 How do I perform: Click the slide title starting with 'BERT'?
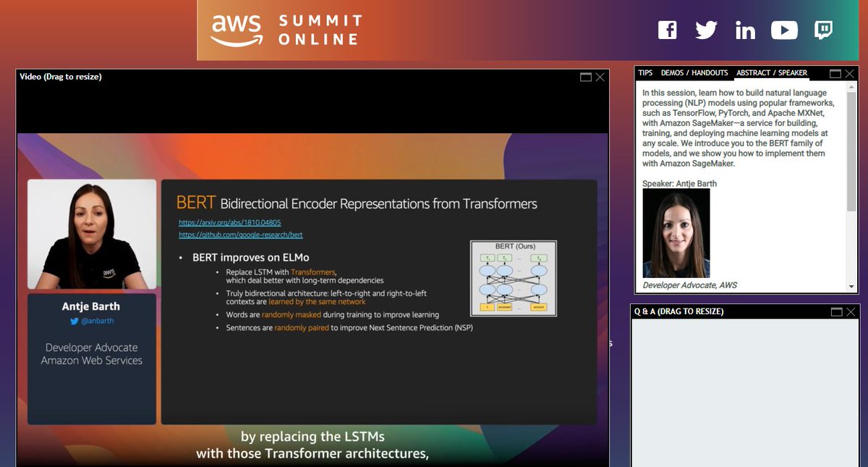[x=357, y=203]
